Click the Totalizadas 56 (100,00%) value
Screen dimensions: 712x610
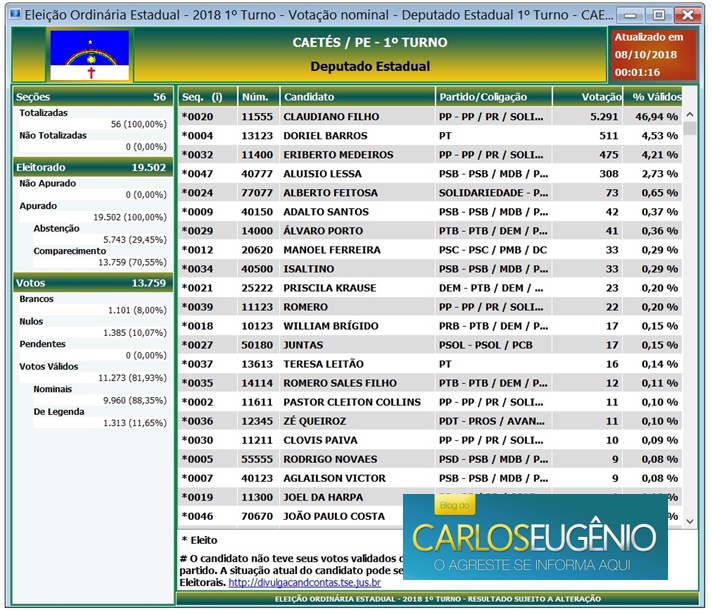138,124
